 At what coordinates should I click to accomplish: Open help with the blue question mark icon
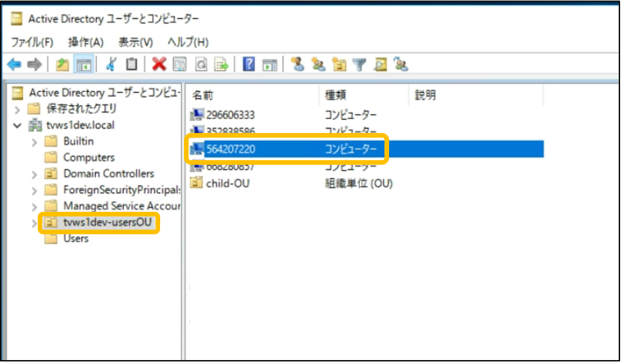point(249,64)
